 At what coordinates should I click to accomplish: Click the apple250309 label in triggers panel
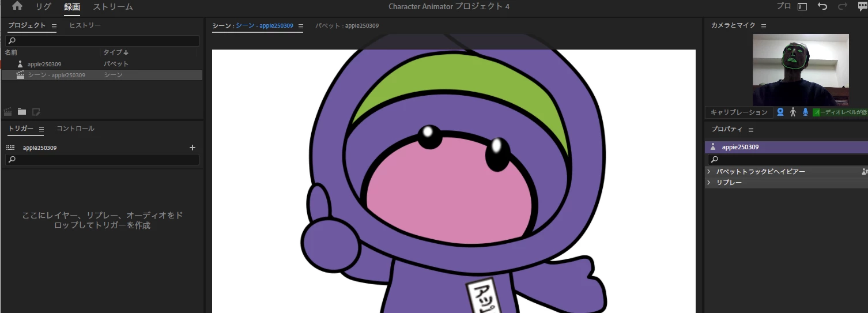[40, 148]
